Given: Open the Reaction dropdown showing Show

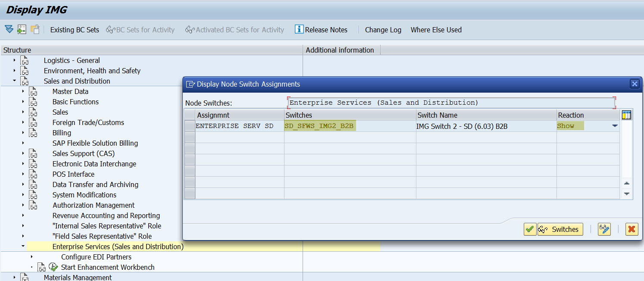Looking at the screenshot, I should pos(615,126).
